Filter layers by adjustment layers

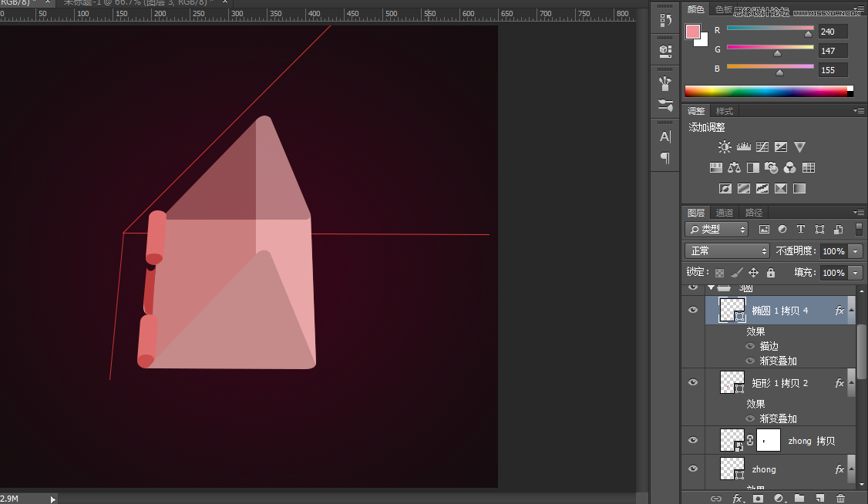click(782, 229)
